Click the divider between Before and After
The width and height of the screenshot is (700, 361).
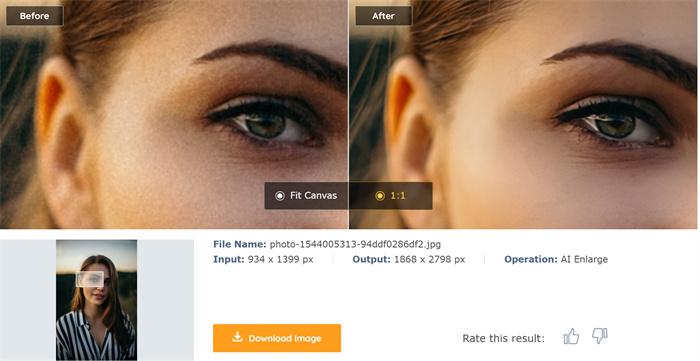(349, 114)
